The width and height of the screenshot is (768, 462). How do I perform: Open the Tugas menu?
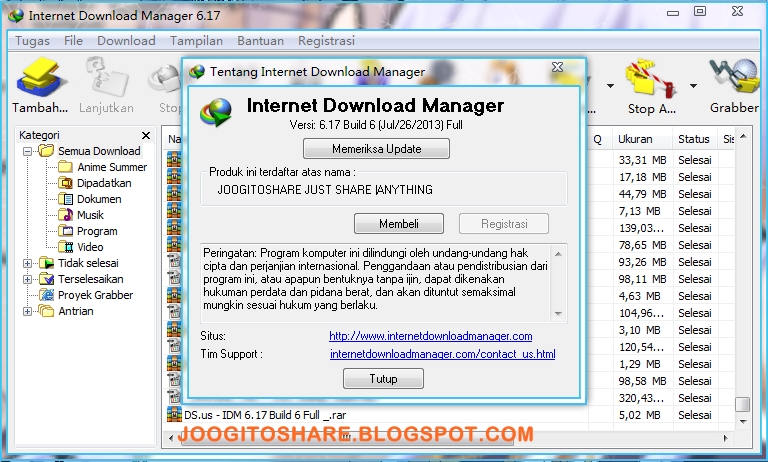32,41
